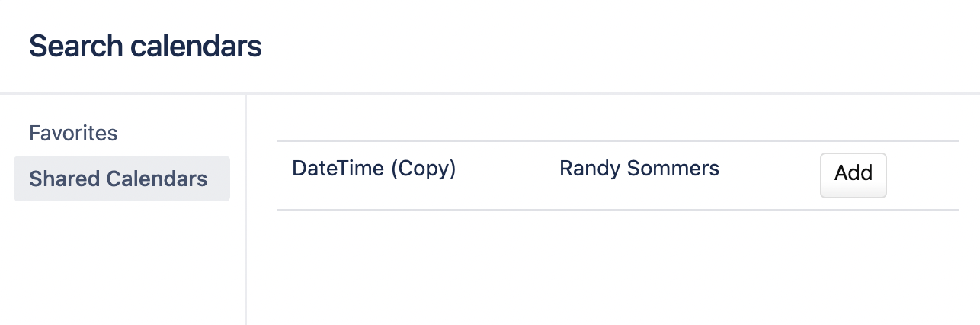Select Randy Sommers in the results row
The image size is (980, 325).
639,169
